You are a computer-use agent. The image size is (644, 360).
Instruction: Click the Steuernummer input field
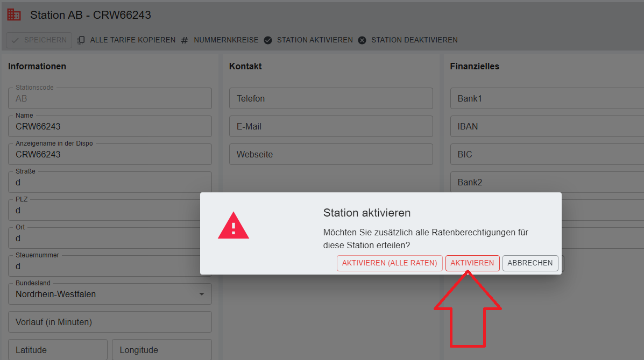[x=104, y=265]
